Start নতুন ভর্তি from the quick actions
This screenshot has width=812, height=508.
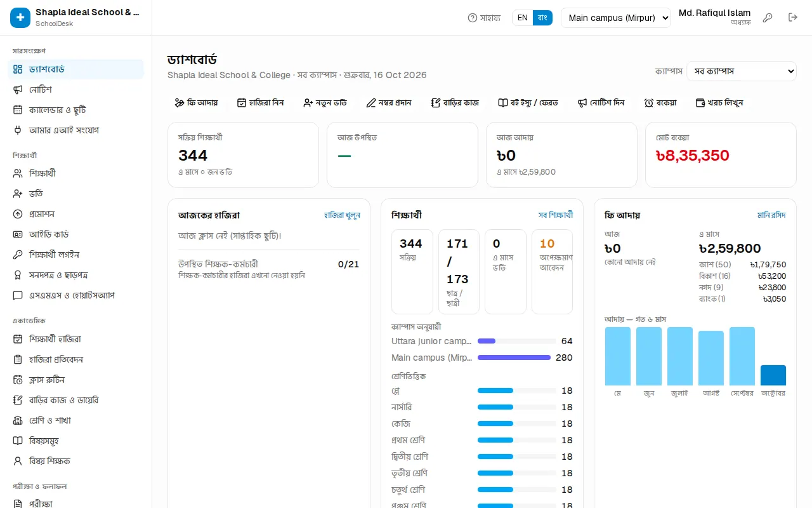pyautogui.click(x=325, y=103)
